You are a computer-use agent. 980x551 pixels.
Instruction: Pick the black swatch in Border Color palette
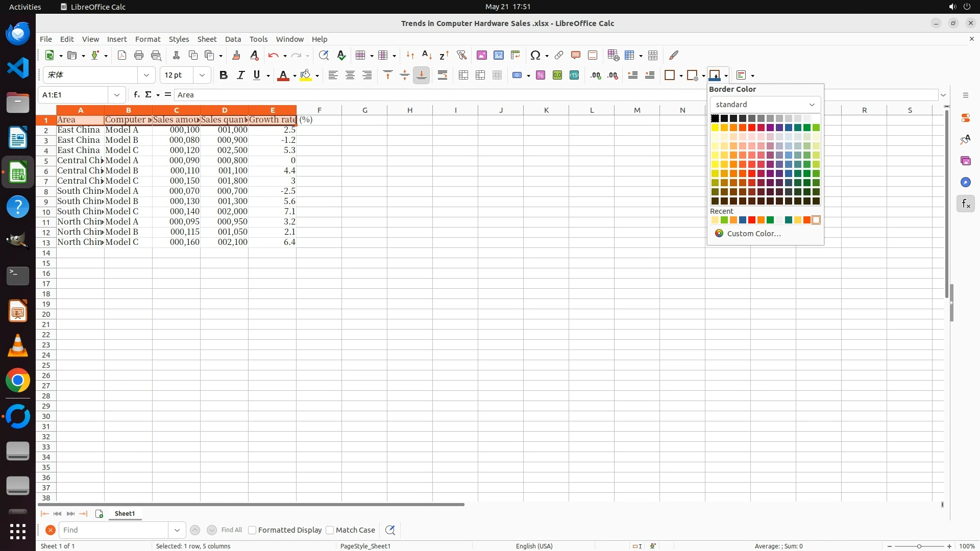715,118
